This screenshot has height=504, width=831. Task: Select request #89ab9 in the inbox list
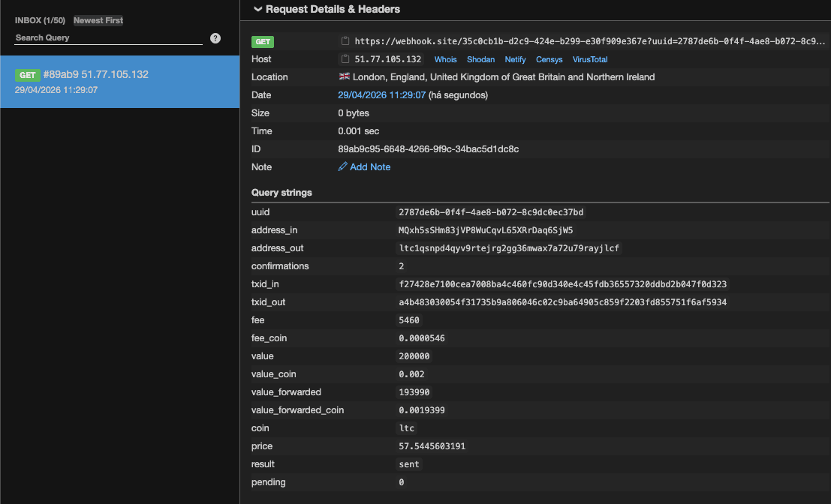pos(120,82)
